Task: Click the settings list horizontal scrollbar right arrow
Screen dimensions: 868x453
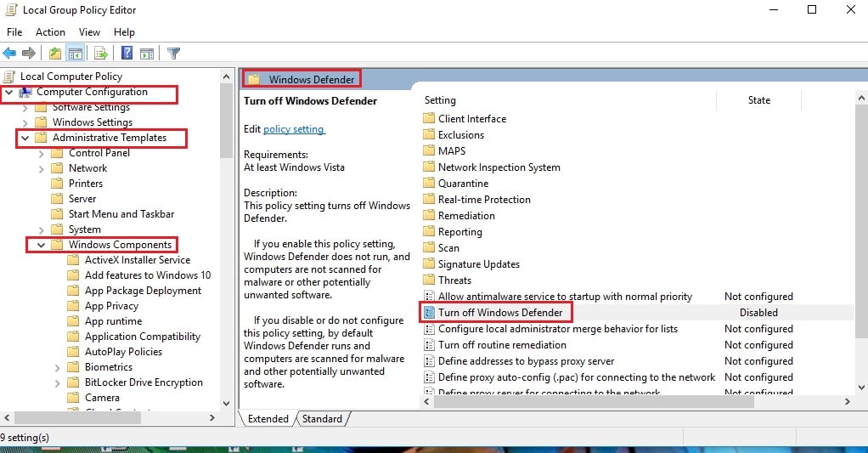Action: 847,401
